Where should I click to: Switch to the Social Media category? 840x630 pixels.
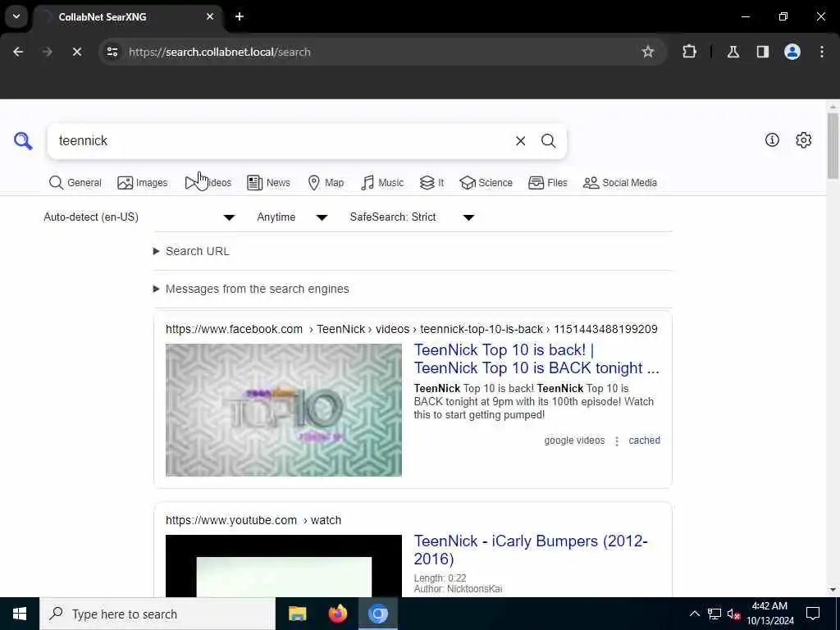[x=620, y=183]
